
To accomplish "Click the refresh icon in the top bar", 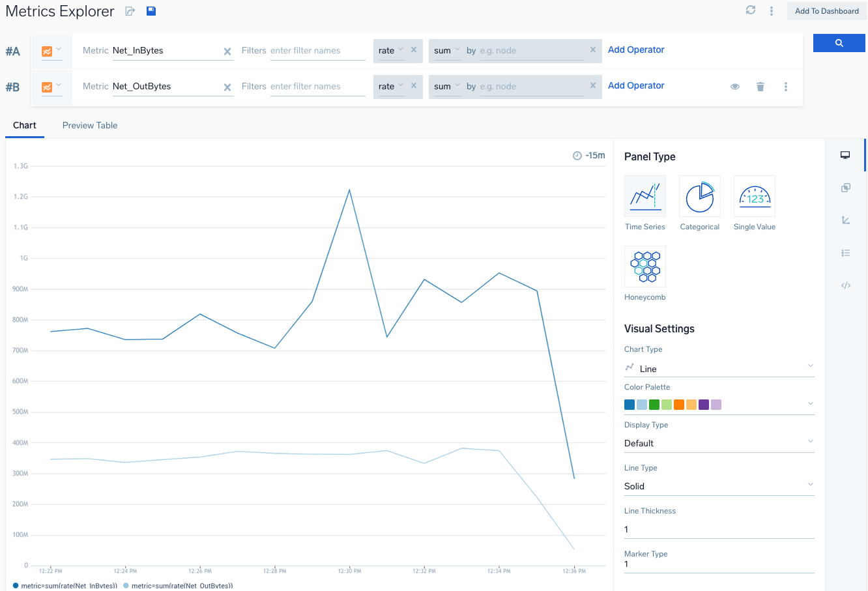I will (751, 10).
